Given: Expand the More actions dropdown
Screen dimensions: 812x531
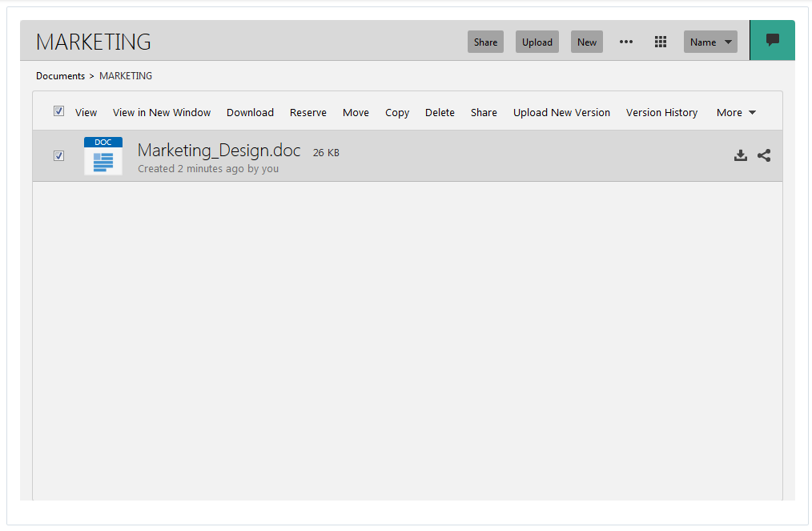Looking at the screenshot, I should tap(736, 112).
